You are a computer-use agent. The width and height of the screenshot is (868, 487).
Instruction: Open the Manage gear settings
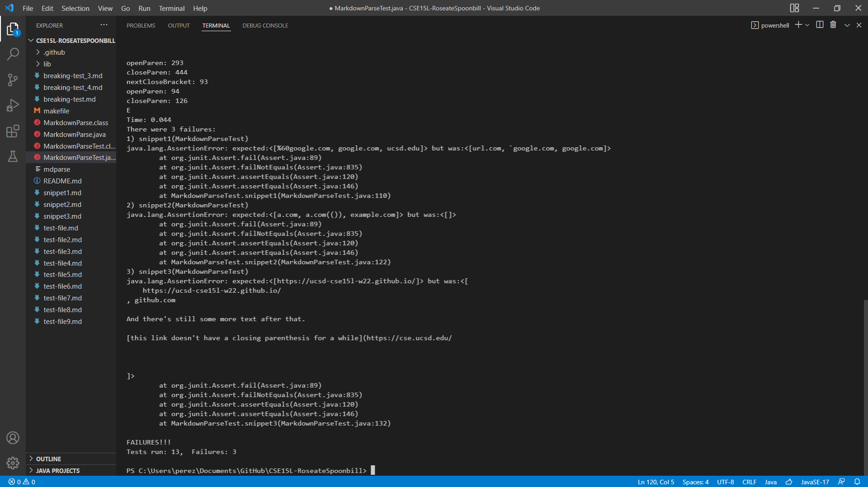tap(13, 463)
